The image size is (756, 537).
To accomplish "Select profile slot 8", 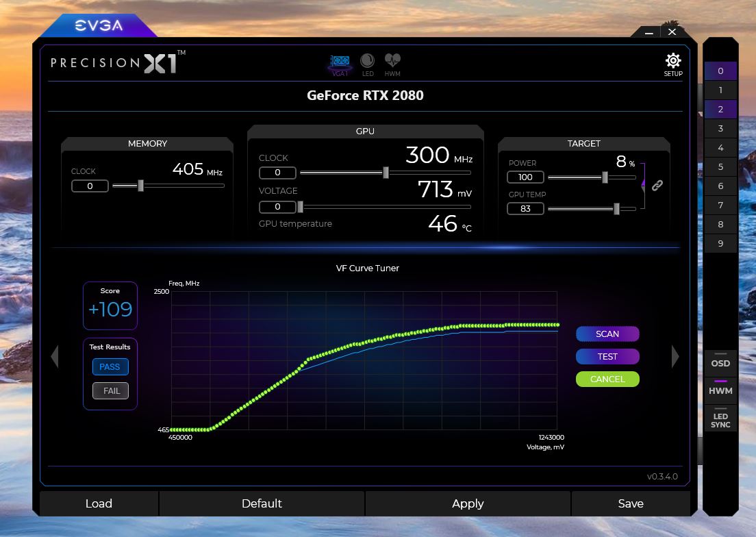I will [720, 224].
